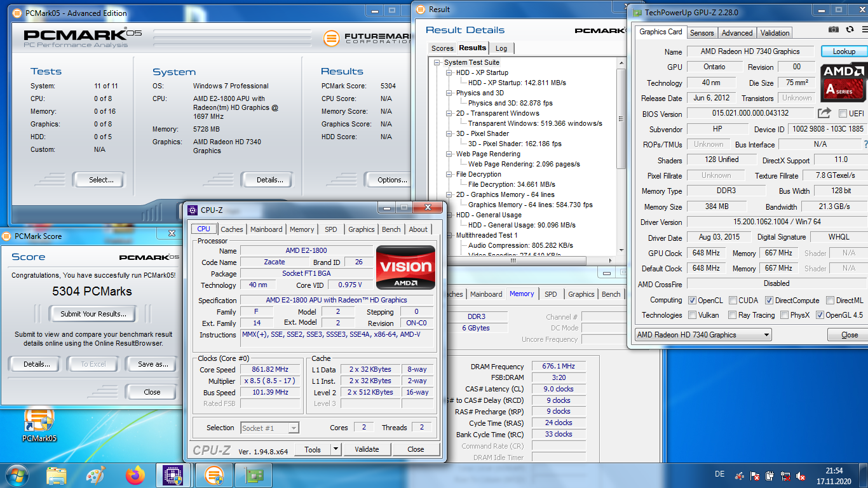This screenshot has width=868, height=488.
Task: Open the SPD tab in front CPU-Z window
Action: pyautogui.click(x=331, y=229)
